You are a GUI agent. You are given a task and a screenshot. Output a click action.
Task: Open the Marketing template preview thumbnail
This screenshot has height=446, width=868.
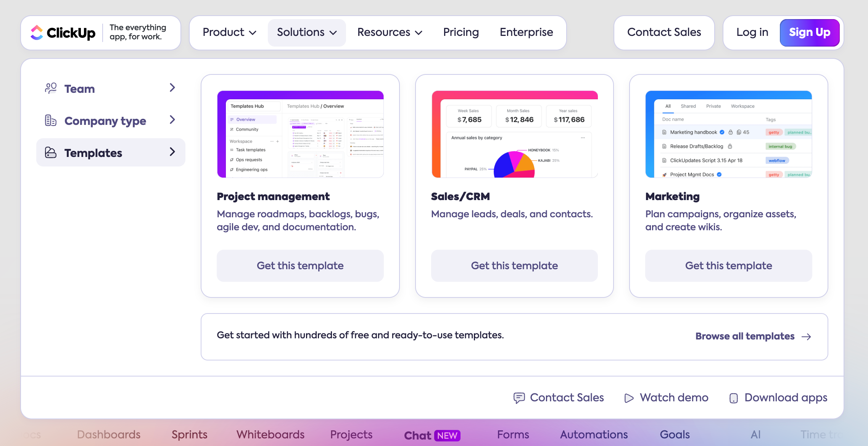[728, 134]
